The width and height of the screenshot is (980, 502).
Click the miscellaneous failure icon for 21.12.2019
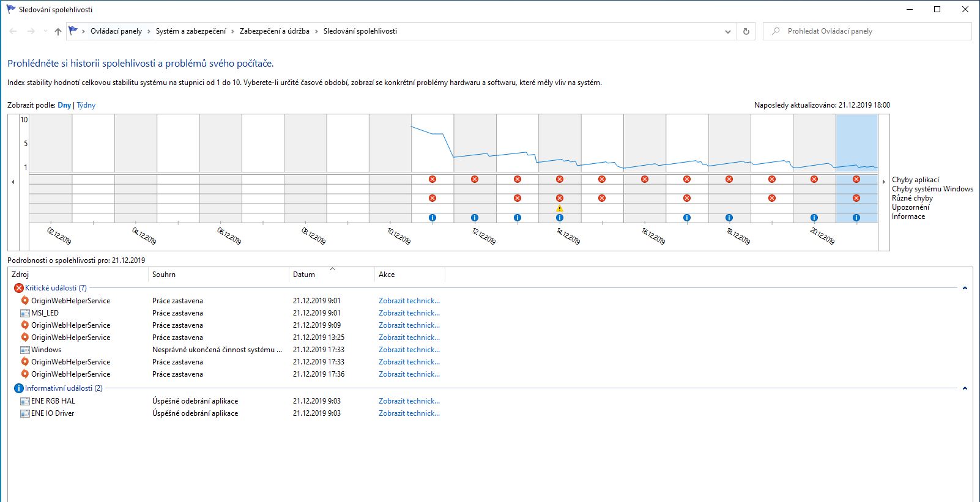pyautogui.click(x=856, y=198)
